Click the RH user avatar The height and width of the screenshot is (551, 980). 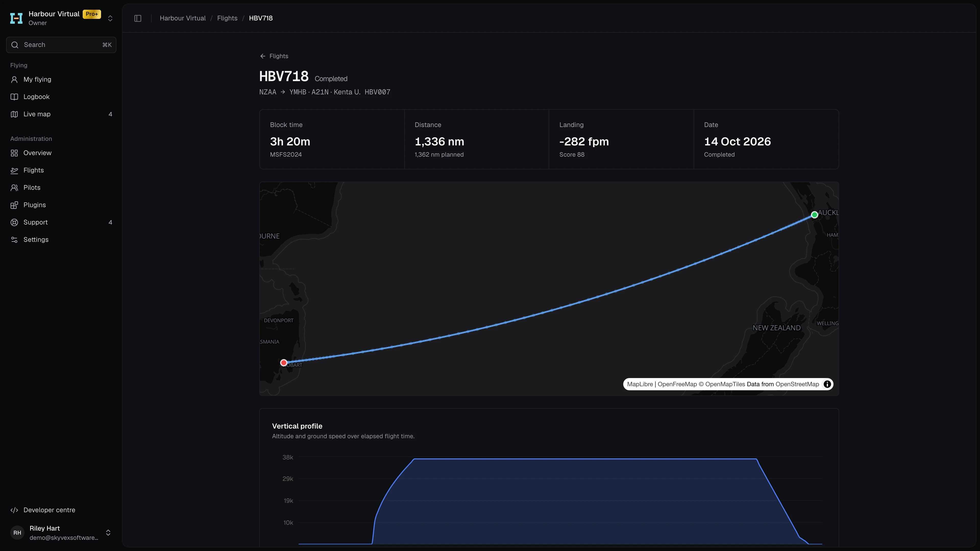click(x=18, y=533)
